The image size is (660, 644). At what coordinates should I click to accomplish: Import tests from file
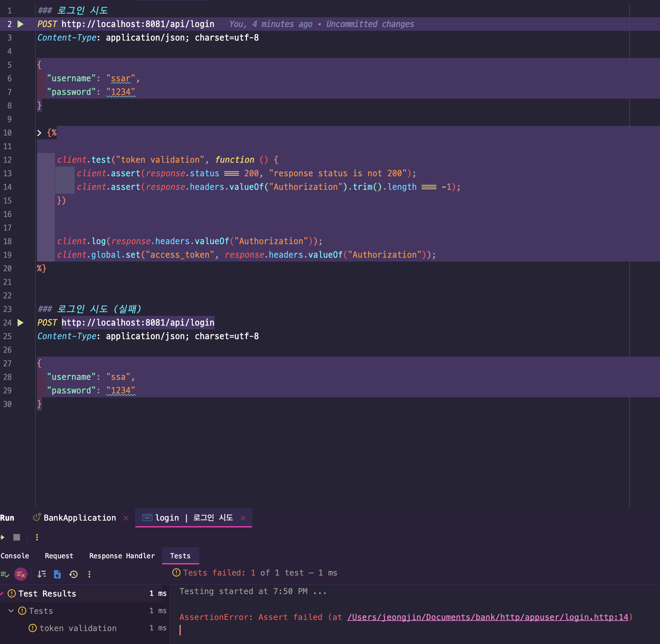click(57, 574)
